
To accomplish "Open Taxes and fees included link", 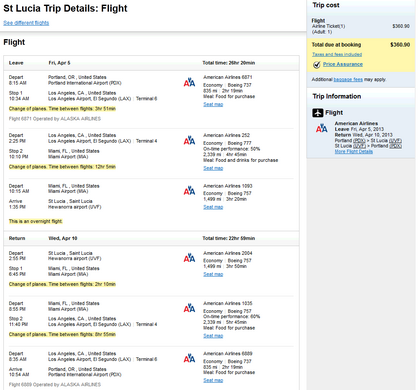I will (337, 54).
